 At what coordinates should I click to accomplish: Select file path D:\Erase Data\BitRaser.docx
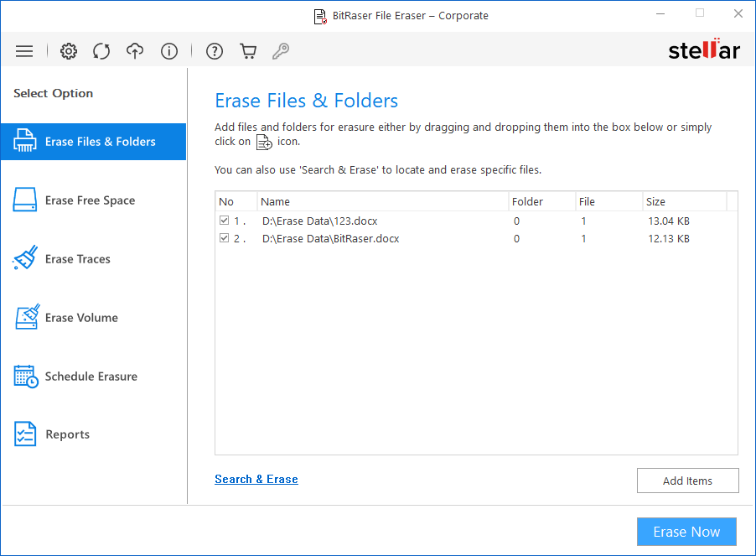(331, 239)
